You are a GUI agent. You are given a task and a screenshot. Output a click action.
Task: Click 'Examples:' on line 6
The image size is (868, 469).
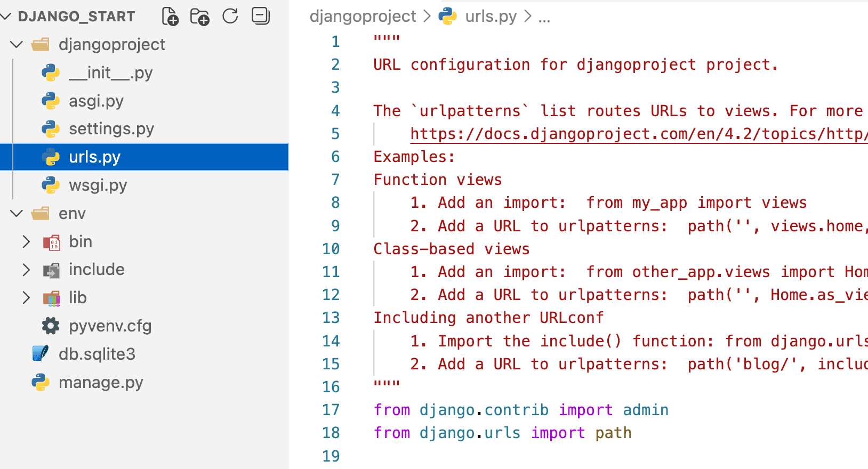(414, 157)
